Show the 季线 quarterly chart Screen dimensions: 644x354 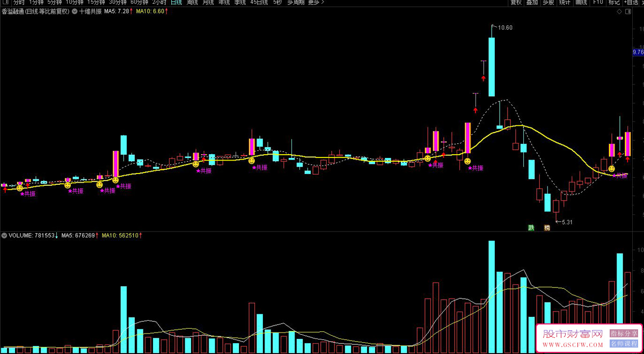click(x=239, y=2)
